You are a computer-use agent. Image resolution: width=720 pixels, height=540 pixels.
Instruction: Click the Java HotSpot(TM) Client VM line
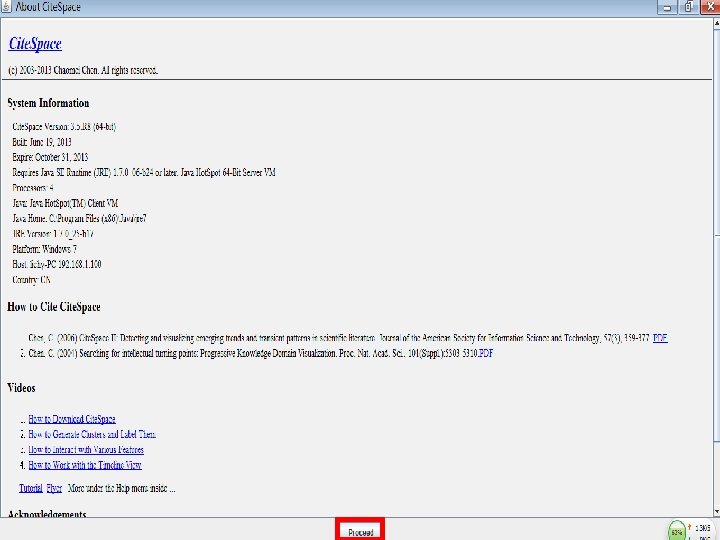pos(65,203)
